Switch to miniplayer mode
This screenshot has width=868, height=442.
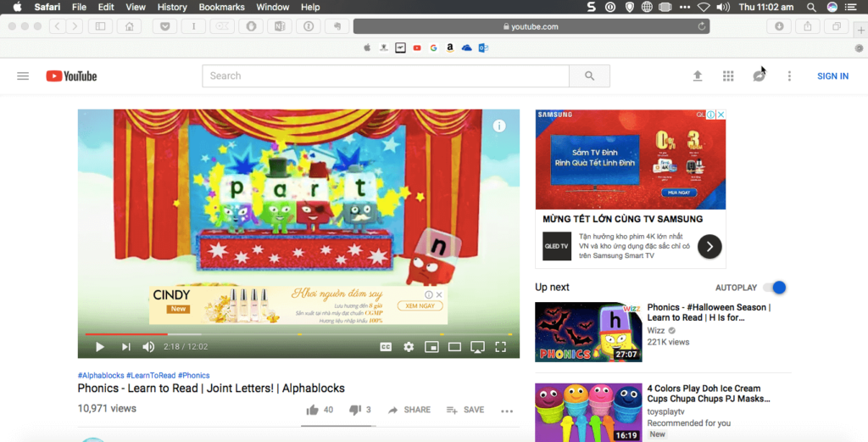(x=431, y=347)
